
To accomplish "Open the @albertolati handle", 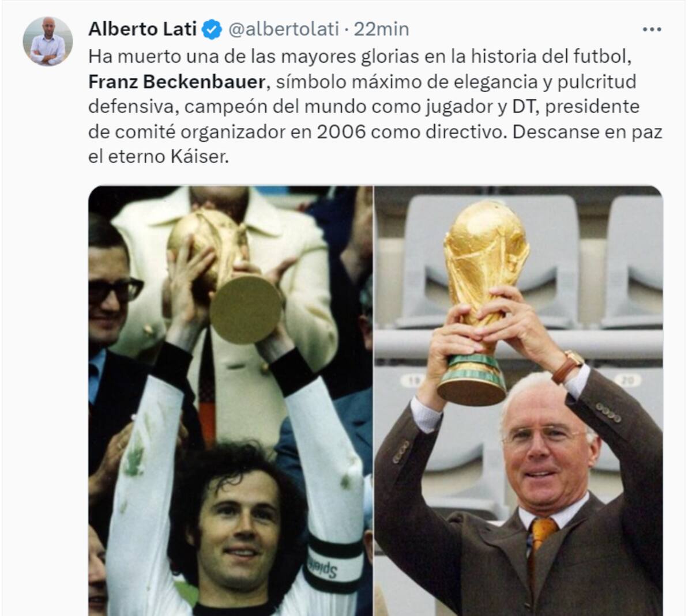I will click(x=284, y=29).
